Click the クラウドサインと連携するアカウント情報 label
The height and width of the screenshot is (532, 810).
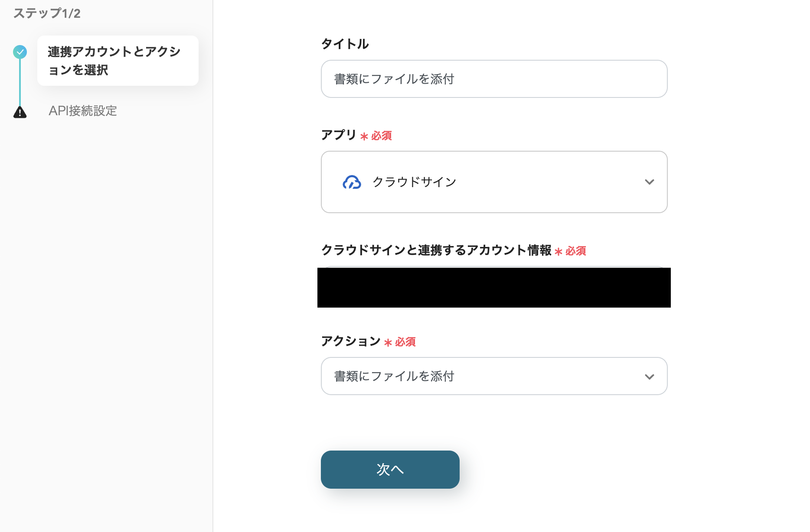[x=436, y=250]
